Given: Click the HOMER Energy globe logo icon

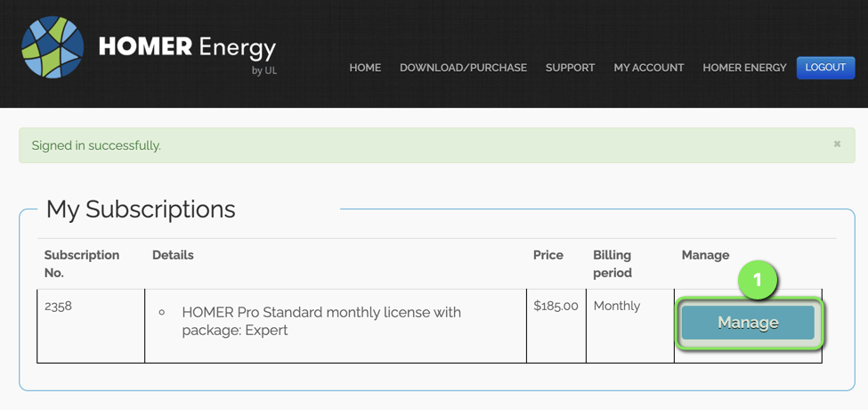Looking at the screenshot, I should (x=53, y=47).
